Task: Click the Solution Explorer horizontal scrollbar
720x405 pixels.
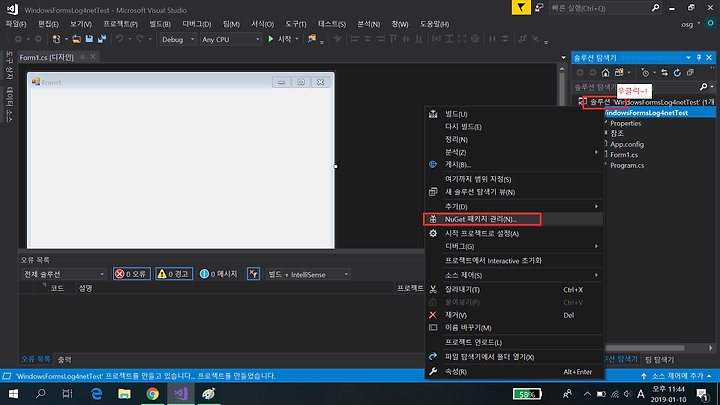Action: (645, 348)
